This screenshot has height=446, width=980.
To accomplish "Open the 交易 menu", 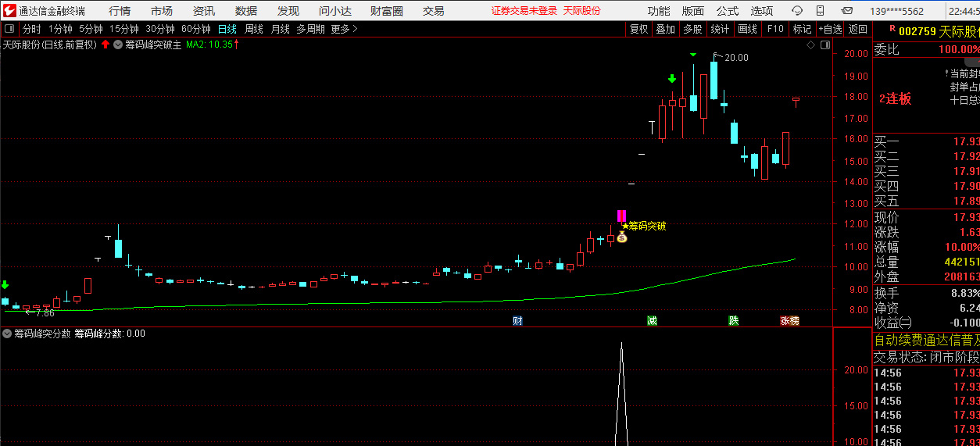I will point(433,11).
